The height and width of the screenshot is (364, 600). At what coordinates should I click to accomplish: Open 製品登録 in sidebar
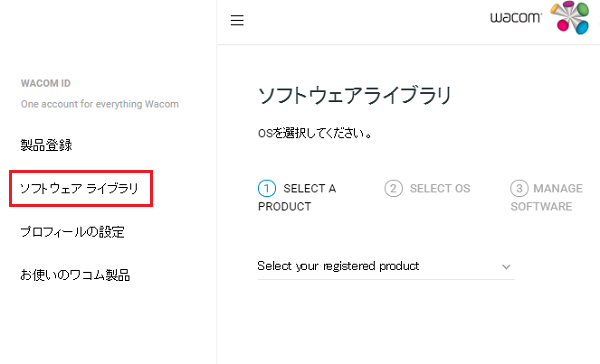point(46,145)
